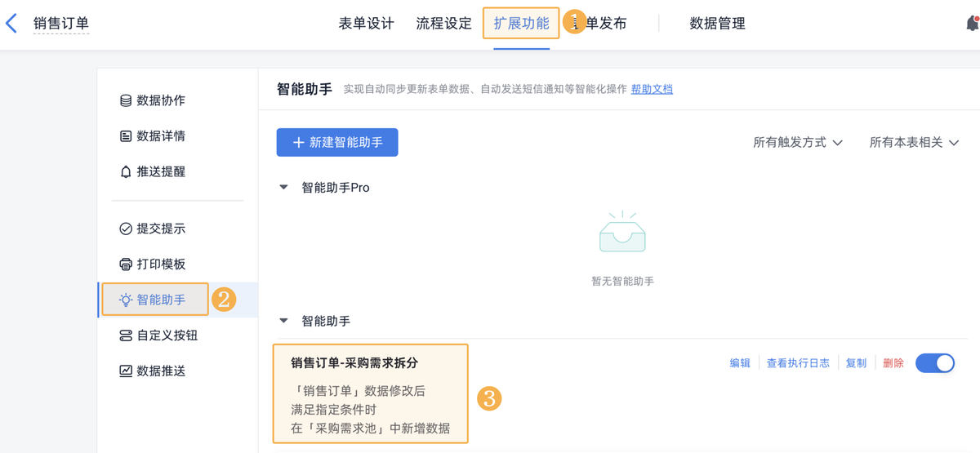Click the 销售订单 form title field

61,24
